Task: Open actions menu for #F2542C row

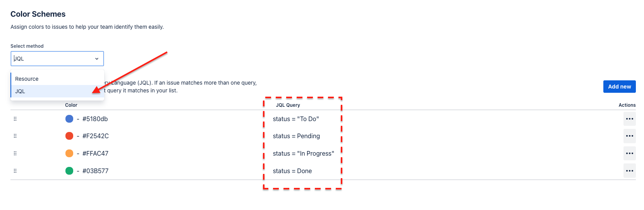Action: 629,136
